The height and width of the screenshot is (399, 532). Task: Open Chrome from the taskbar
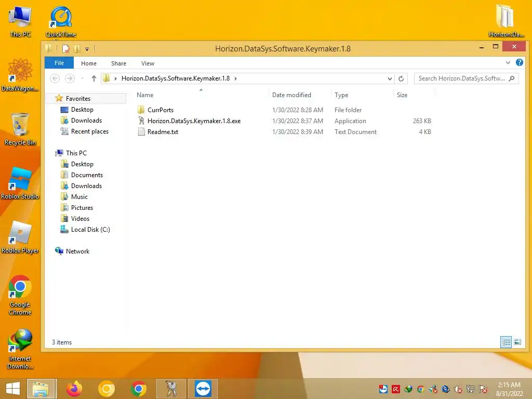tap(138, 389)
